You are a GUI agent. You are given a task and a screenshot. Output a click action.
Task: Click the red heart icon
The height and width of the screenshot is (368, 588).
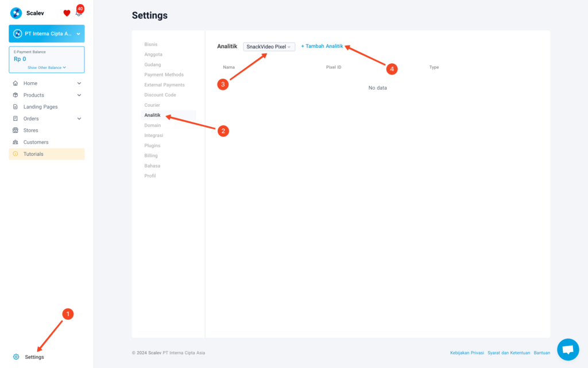pyautogui.click(x=67, y=13)
